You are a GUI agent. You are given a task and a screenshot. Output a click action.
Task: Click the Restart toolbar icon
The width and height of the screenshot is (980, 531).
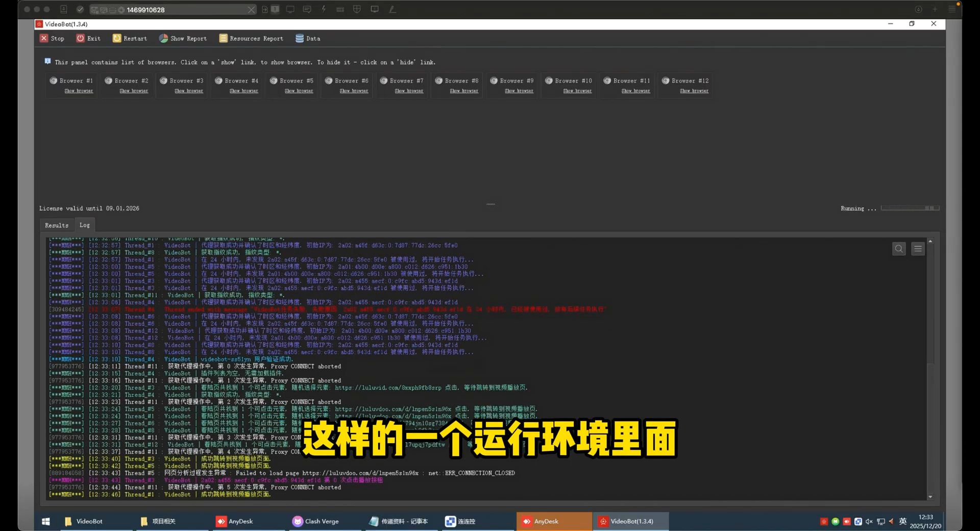pos(117,38)
